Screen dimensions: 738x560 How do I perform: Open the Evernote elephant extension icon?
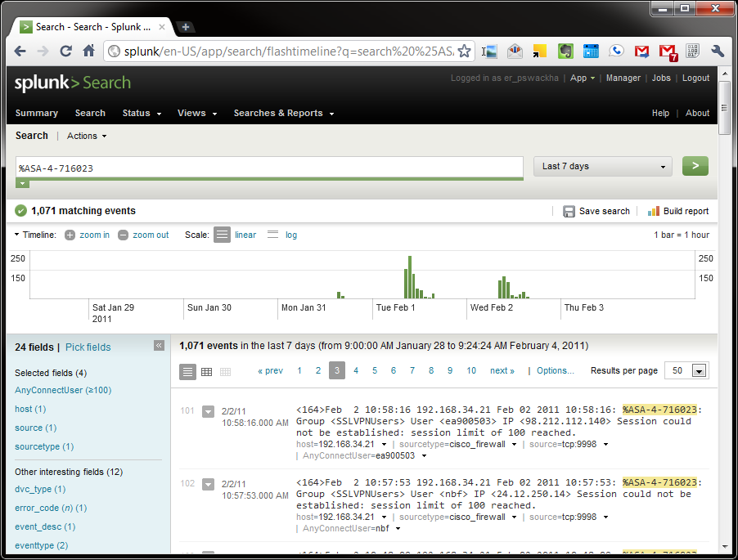pyautogui.click(x=565, y=51)
